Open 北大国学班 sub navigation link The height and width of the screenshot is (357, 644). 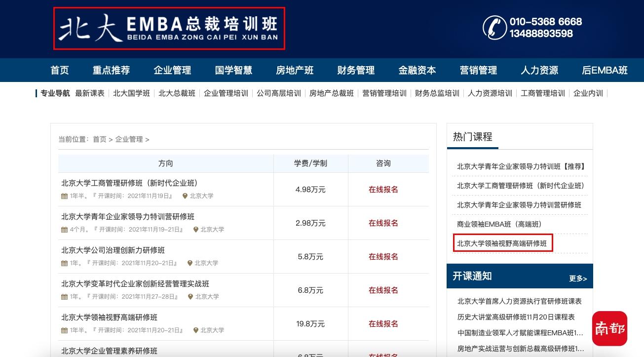[131, 93]
